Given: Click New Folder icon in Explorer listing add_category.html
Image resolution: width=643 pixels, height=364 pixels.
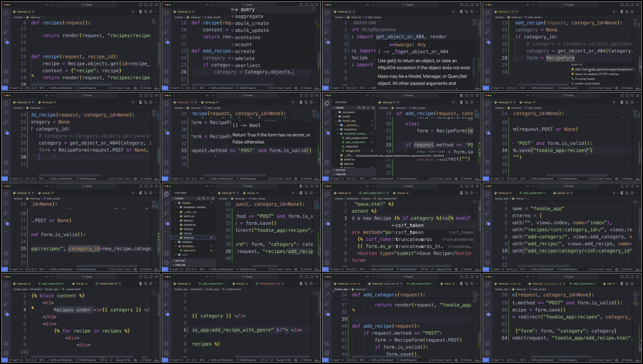Looking at the screenshot, I should [364, 108].
